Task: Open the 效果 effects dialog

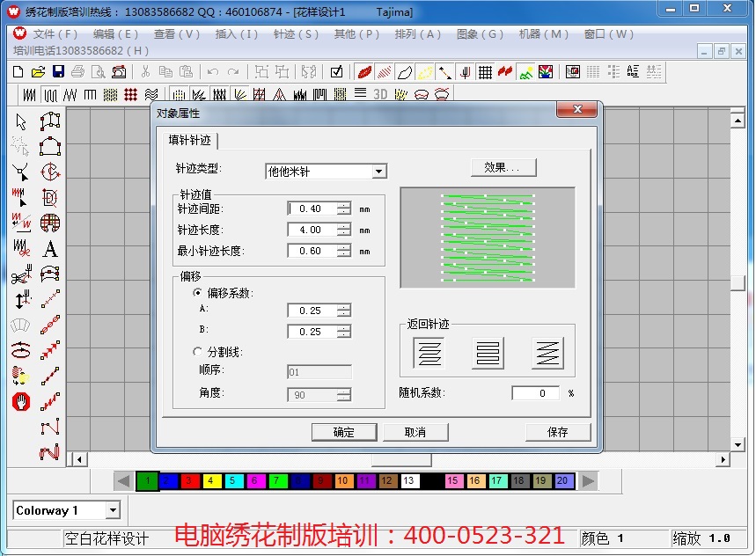Action: (x=503, y=167)
